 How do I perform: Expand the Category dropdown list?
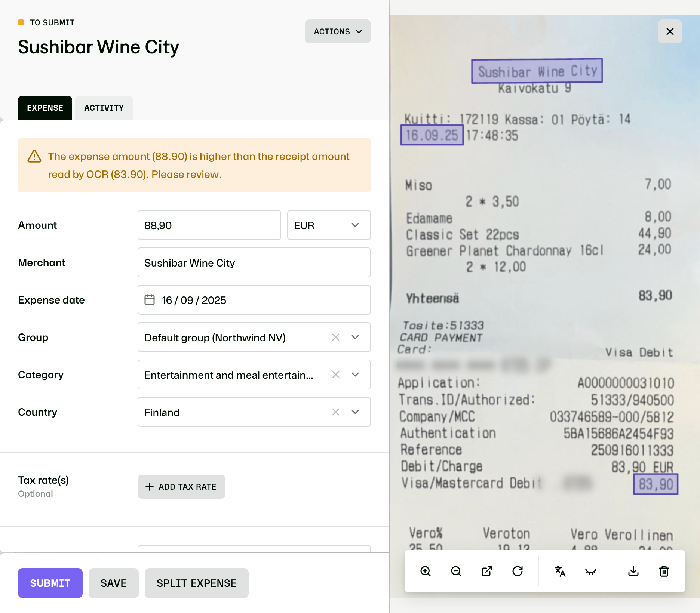[x=355, y=375]
